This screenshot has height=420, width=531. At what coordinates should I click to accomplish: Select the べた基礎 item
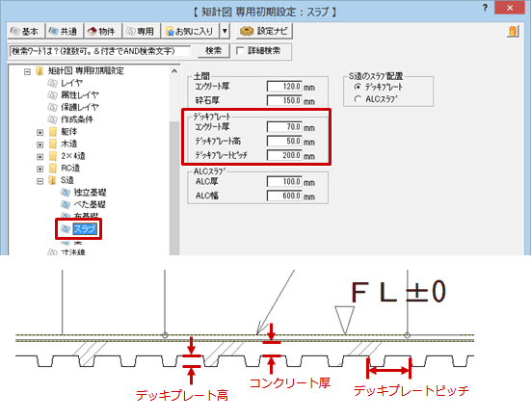pos(90,205)
